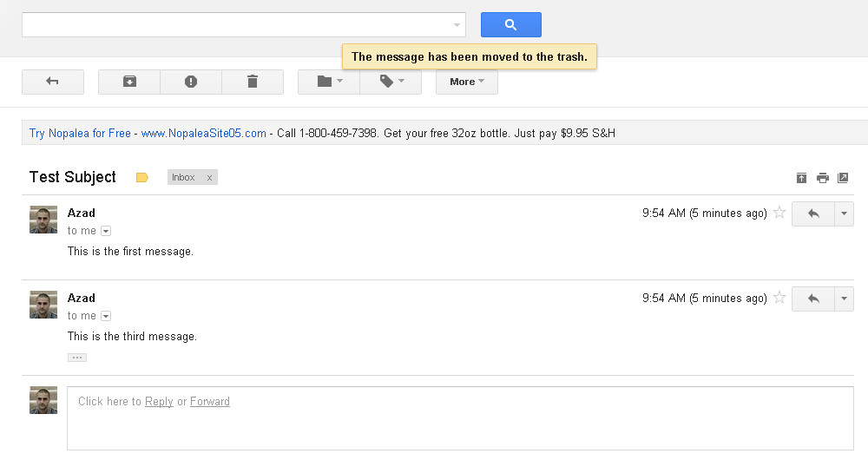The height and width of the screenshot is (460, 868).
Task: Expand the More actions menu
Action: click(x=466, y=82)
